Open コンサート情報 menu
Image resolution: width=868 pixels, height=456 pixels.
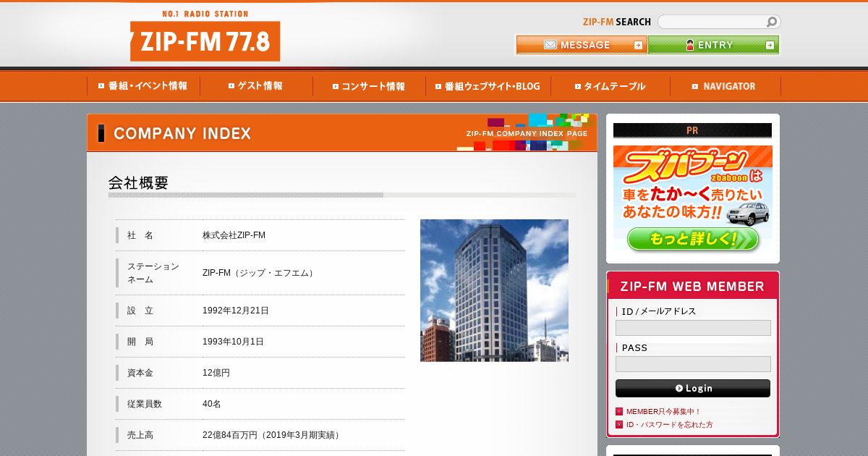pos(369,86)
